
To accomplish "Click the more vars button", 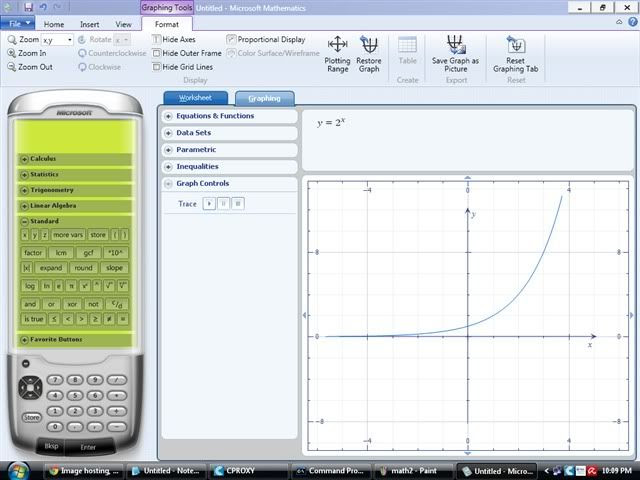I will pos(68,235).
